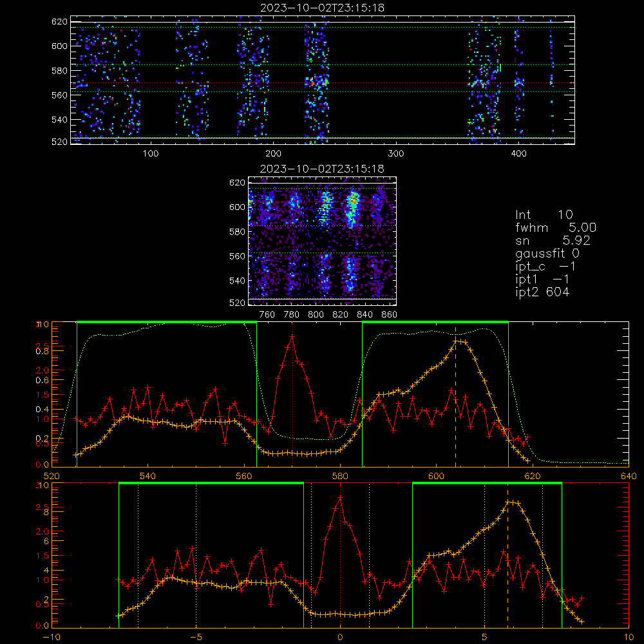Click x-axis label 300 on top spectrogram

point(396,154)
